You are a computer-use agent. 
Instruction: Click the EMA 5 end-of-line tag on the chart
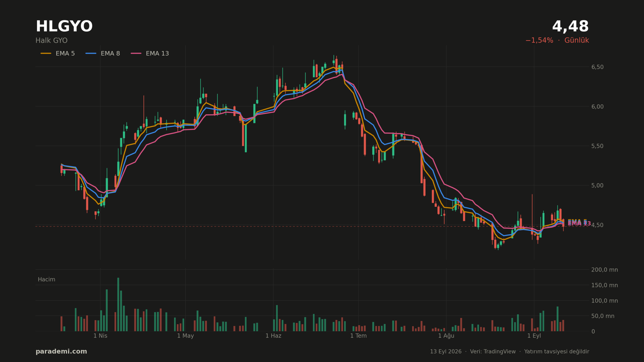(577, 221)
